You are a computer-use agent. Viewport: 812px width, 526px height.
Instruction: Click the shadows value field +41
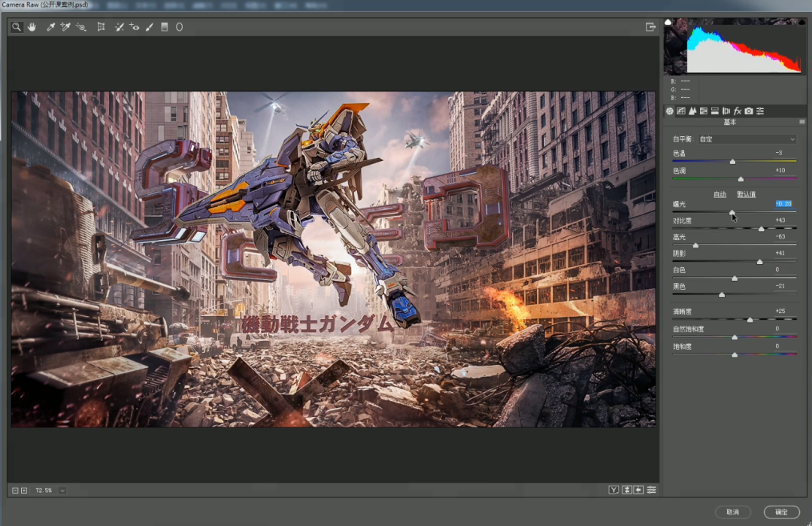click(780, 253)
